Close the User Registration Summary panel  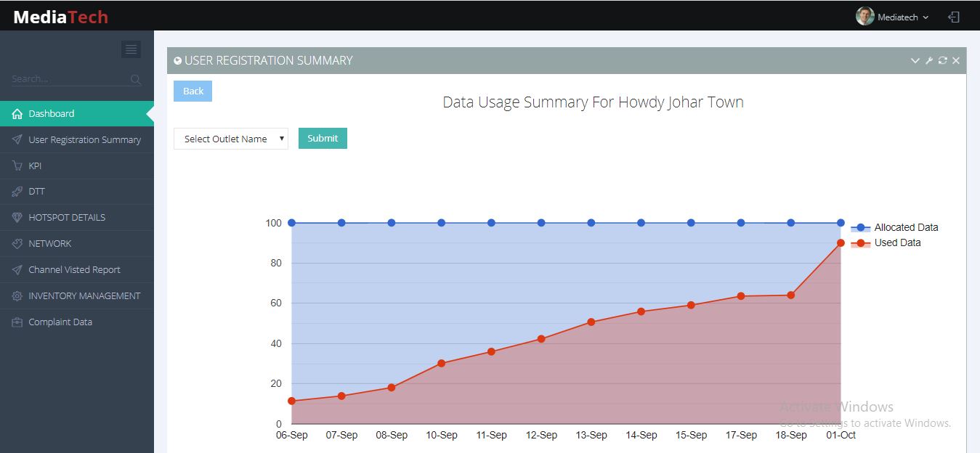pyautogui.click(x=956, y=60)
